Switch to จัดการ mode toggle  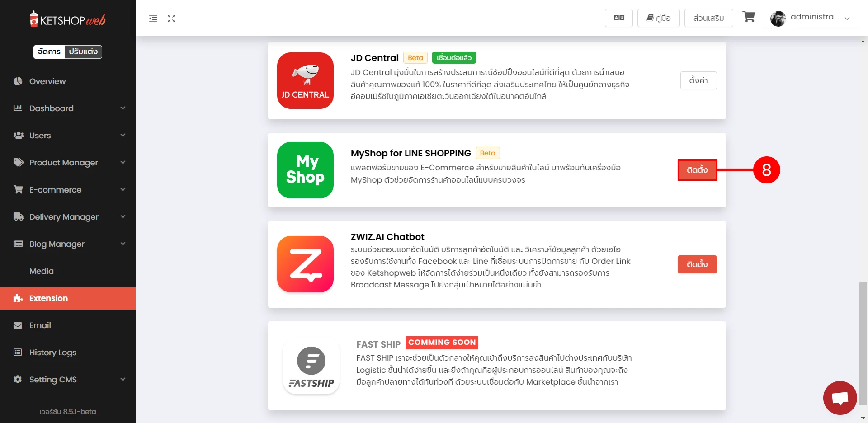(x=49, y=52)
